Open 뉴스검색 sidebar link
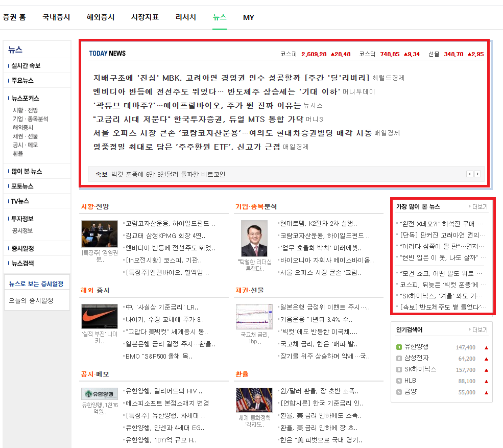 22,263
